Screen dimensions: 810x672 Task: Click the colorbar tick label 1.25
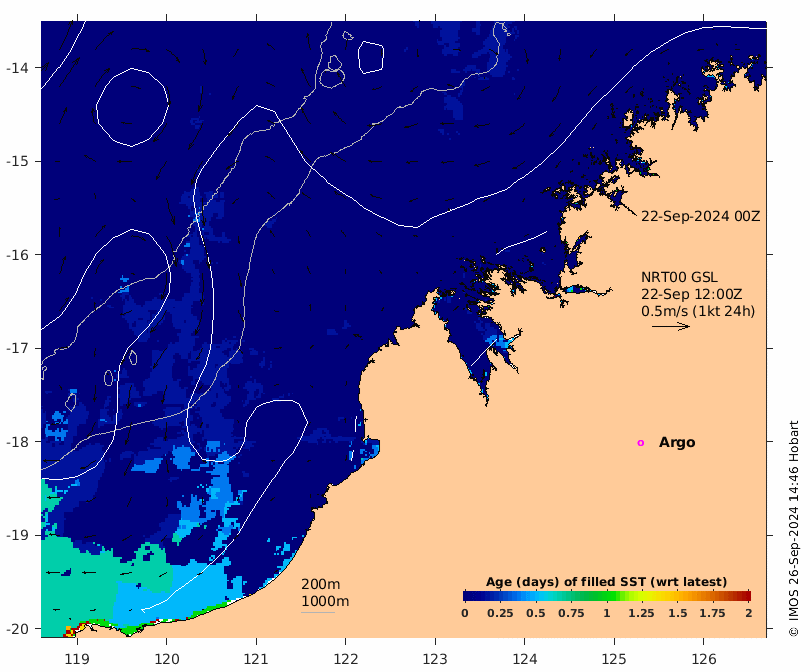(x=642, y=613)
